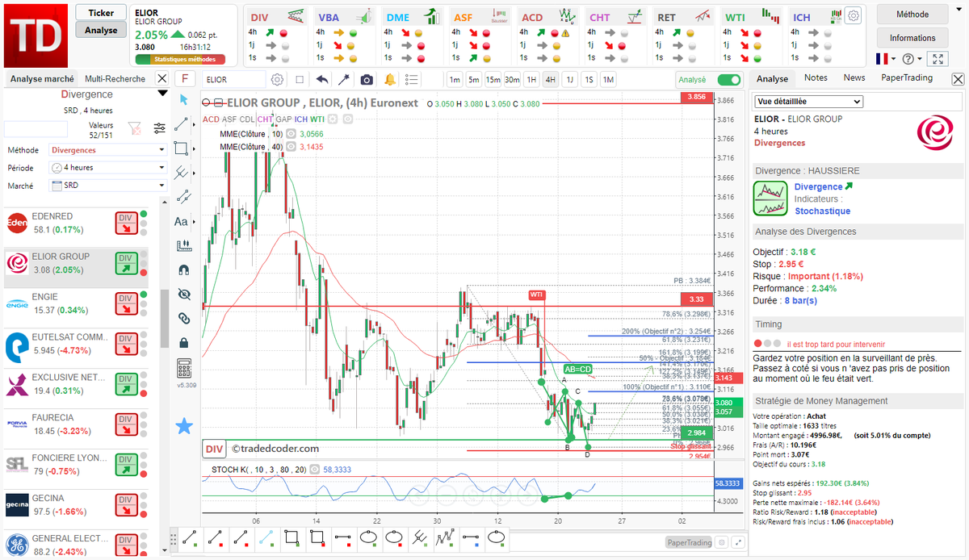Toggle visibility of STOCH K indicator

[x=314, y=468]
